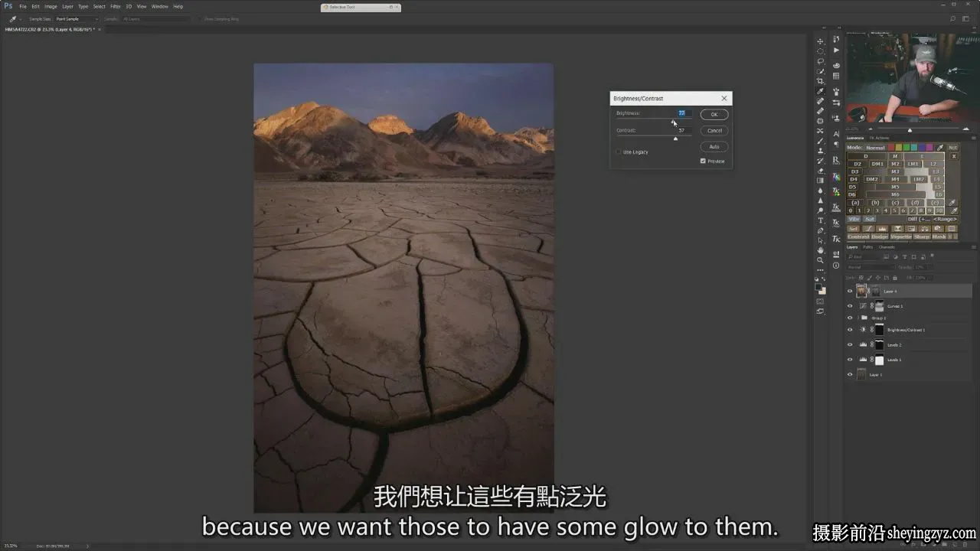The image size is (980, 551).
Task: Select the Horizontal Type tool
Action: click(x=821, y=220)
